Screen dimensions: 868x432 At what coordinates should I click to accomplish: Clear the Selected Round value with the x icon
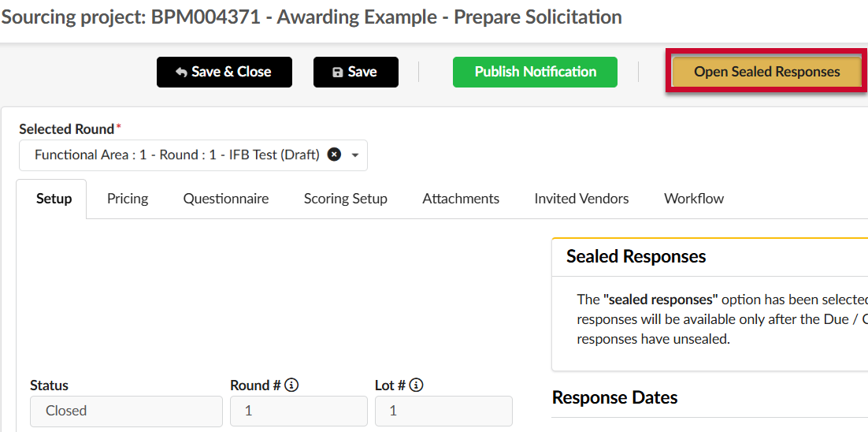click(x=334, y=155)
